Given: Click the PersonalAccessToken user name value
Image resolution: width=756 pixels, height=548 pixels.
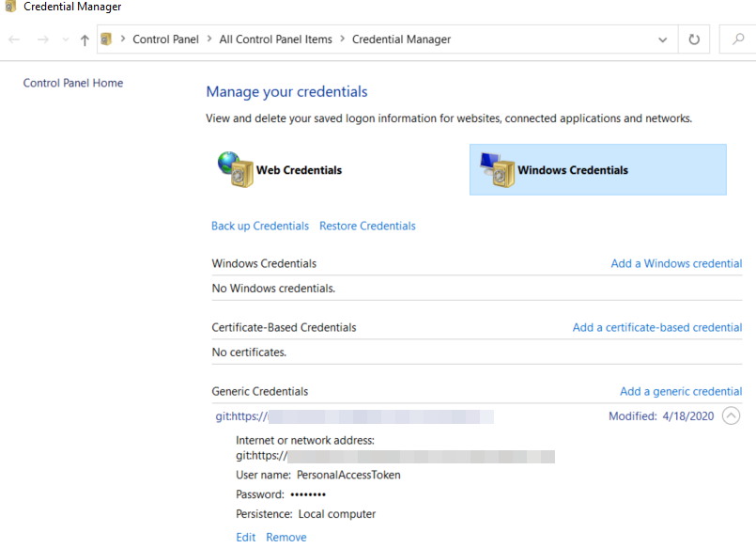Looking at the screenshot, I should (x=348, y=475).
